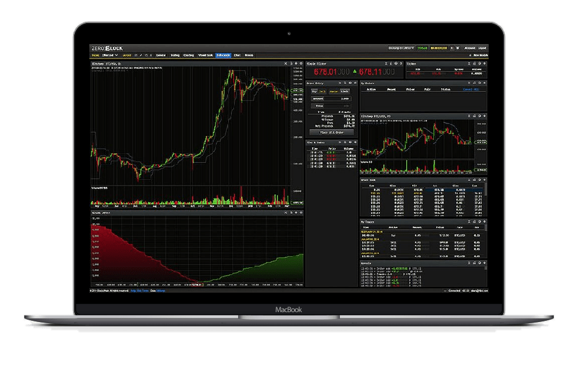Screen dimensions: 588x389
Task: Open the Charcoal theme dropdown
Action: coord(110,55)
